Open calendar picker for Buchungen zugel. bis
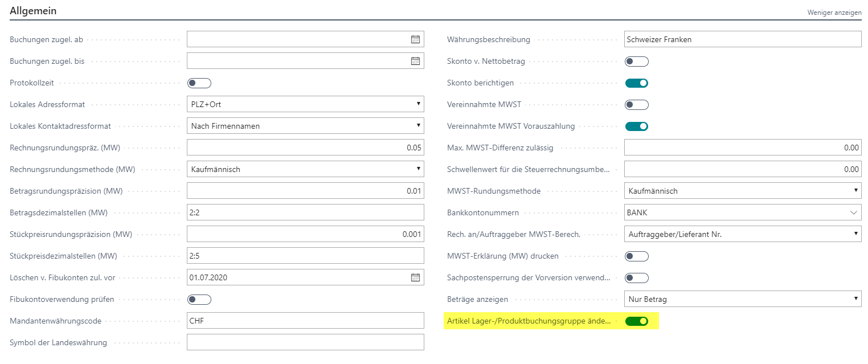Screen dimensions: 868x364 point(415,61)
